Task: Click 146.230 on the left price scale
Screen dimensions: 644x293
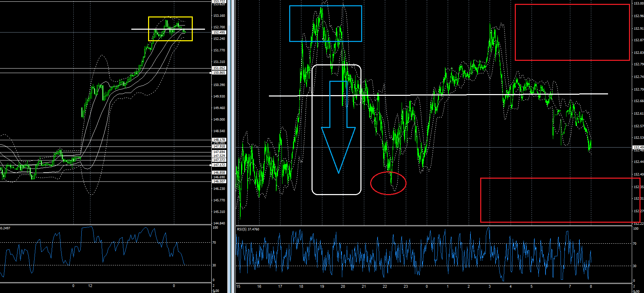Action: (219, 189)
